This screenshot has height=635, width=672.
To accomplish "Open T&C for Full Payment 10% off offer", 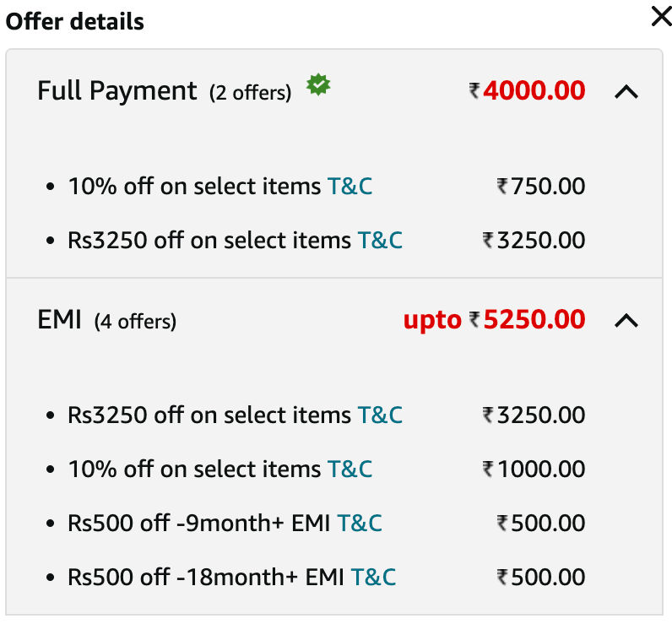I will (350, 187).
